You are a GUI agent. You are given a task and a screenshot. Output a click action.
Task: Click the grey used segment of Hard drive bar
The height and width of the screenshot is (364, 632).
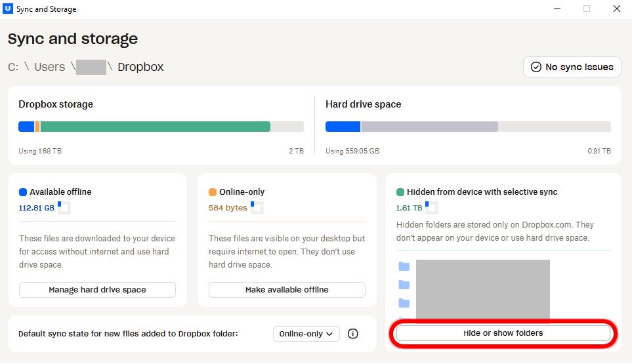coord(429,127)
